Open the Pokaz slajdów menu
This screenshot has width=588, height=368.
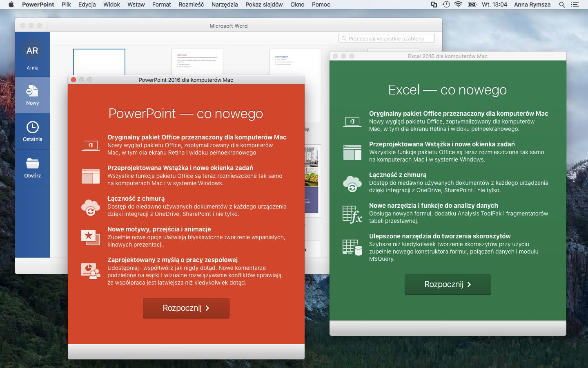click(x=264, y=4)
